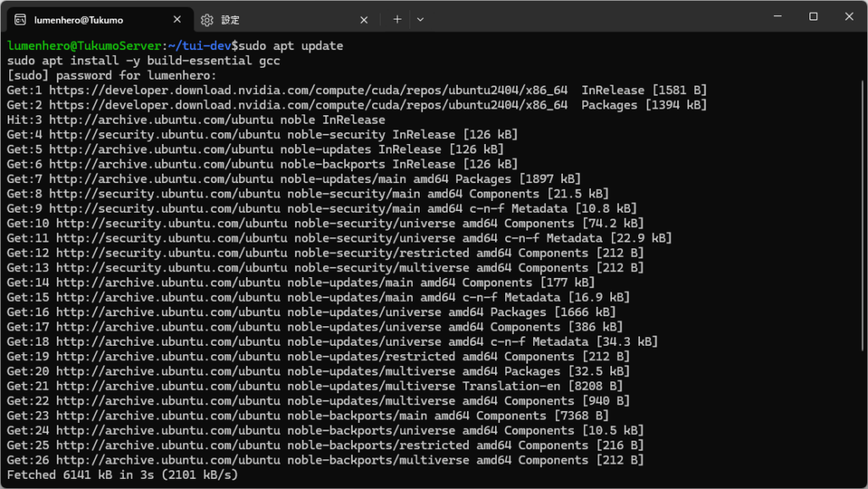Screen dimensions: 868x489
Task: Select the lumenhero@Tukumo terminal tab
Action: tap(93, 19)
